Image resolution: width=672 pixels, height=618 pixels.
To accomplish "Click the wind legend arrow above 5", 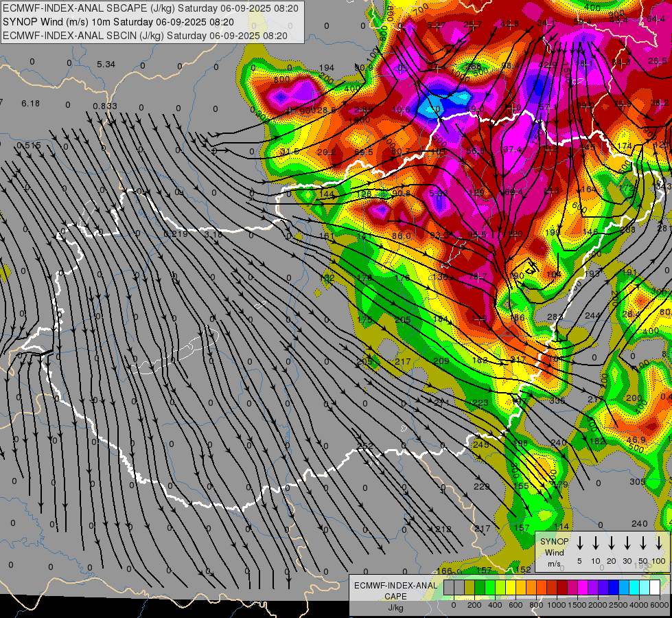I will (x=579, y=542).
